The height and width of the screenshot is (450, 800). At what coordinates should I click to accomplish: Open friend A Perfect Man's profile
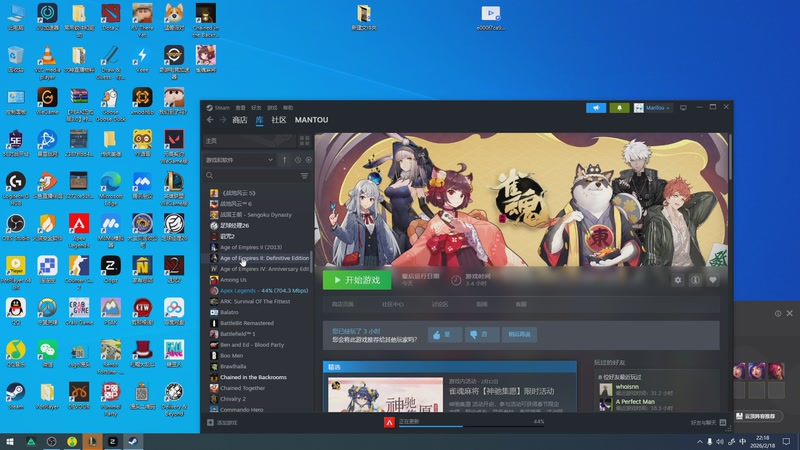[635, 402]
